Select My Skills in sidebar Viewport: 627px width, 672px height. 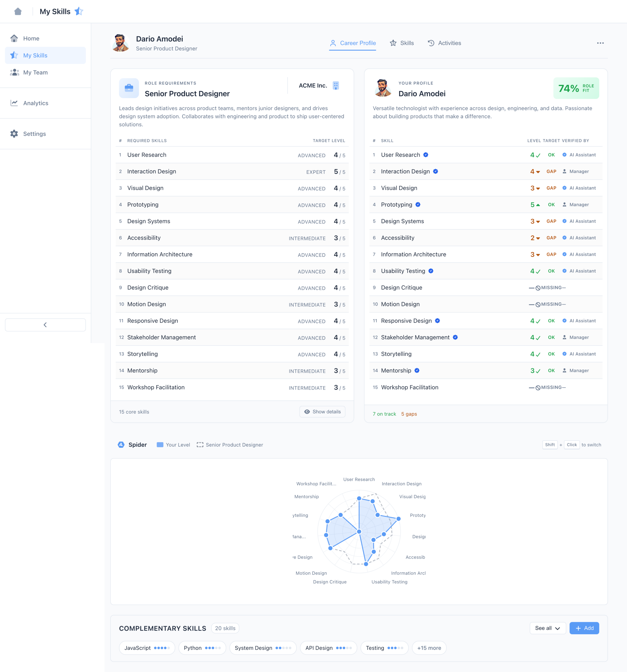[x=45, y=55]
